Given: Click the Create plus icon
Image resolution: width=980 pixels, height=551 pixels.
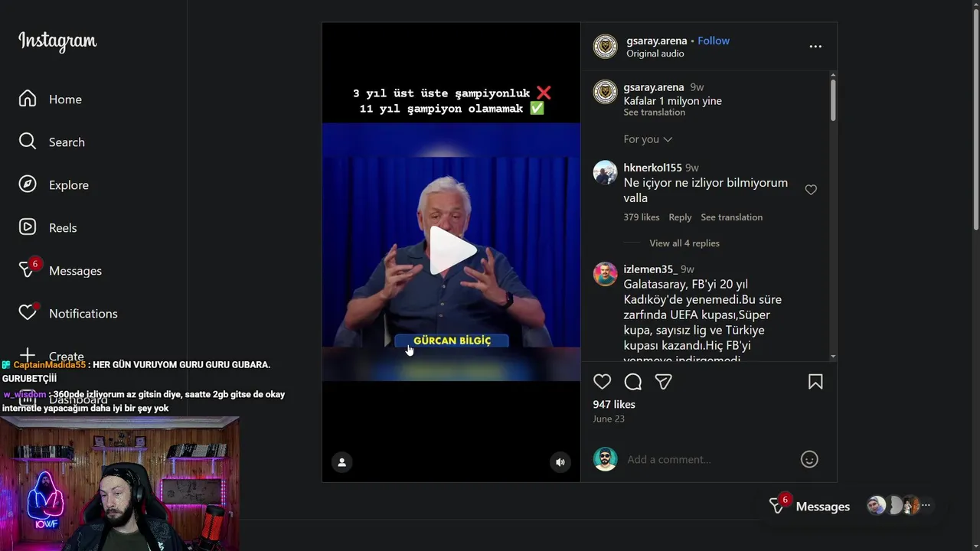Looking at the screenshot, I should [x=28, y=356].
